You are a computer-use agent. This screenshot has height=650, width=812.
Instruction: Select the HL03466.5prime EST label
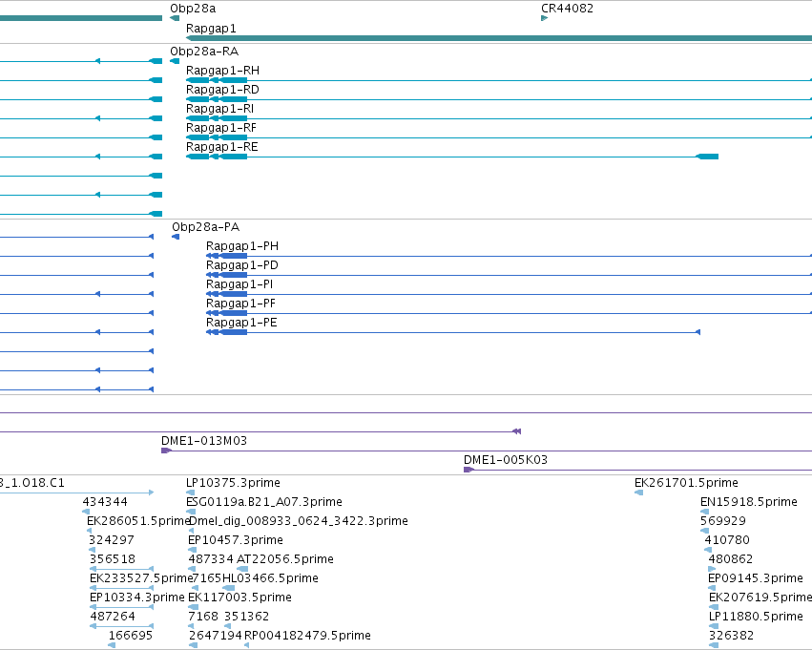pyautogui.click(x=270, y=578)
